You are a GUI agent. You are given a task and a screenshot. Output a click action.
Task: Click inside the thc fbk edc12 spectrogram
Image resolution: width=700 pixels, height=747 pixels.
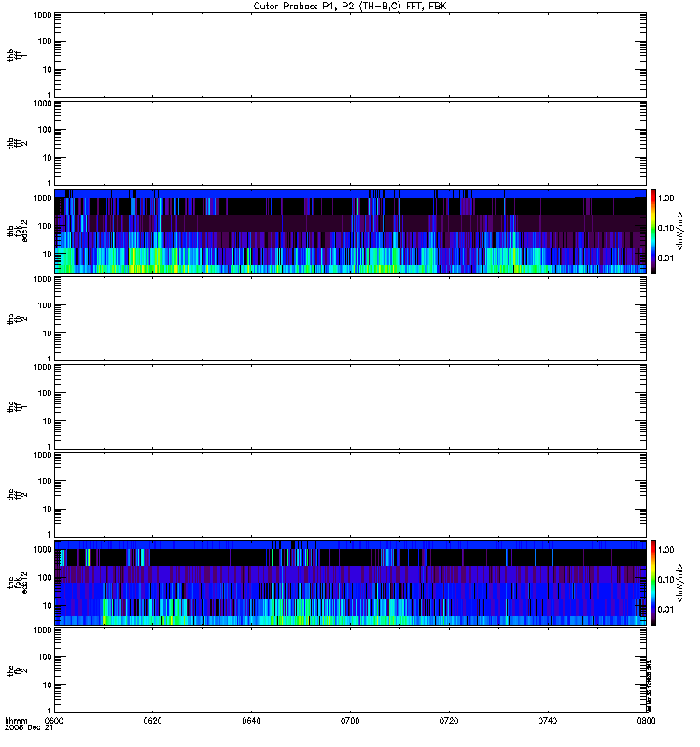click(x=350, y=582)
